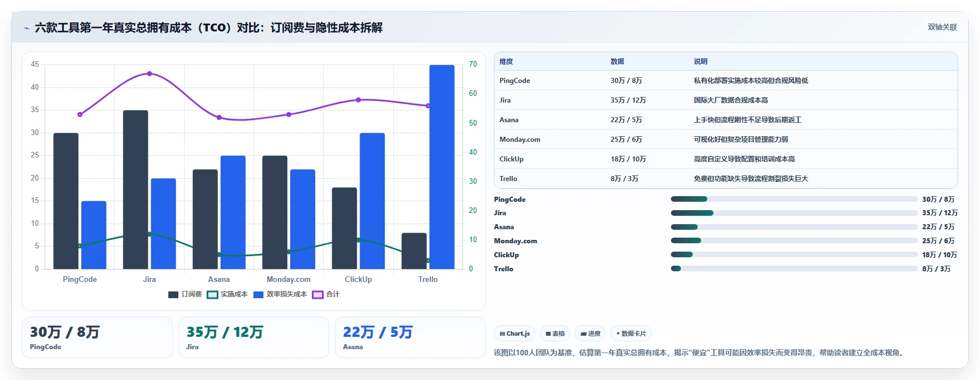Click description 可视化好但复杂项目管理能力弱
The image size is (980, 380).
tap(741, 140)
